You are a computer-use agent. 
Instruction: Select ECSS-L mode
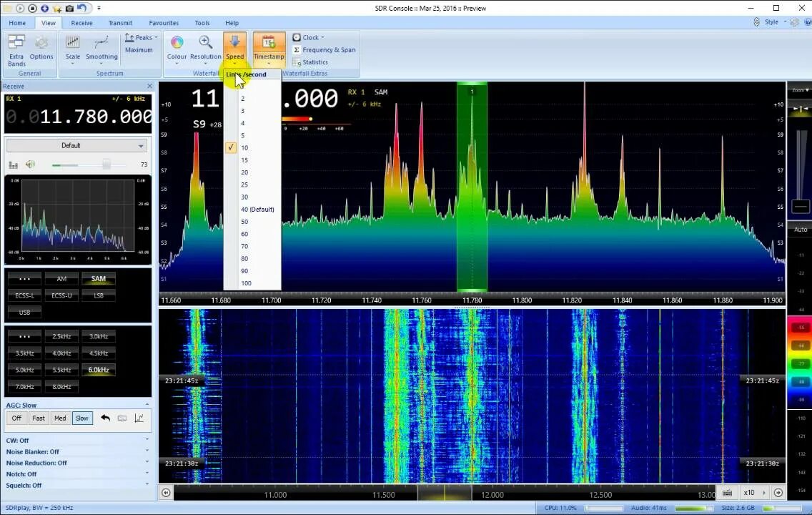pos(24,295)
